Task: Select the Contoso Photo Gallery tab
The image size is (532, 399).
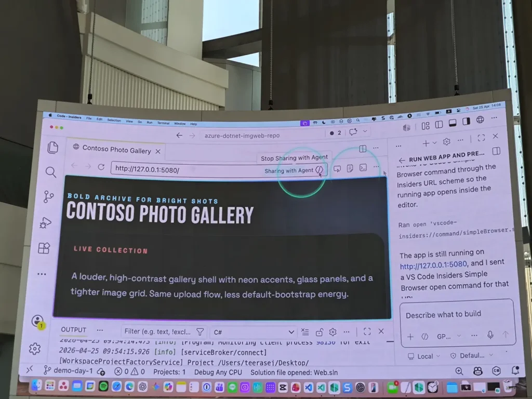Action: tap(116, 151)
